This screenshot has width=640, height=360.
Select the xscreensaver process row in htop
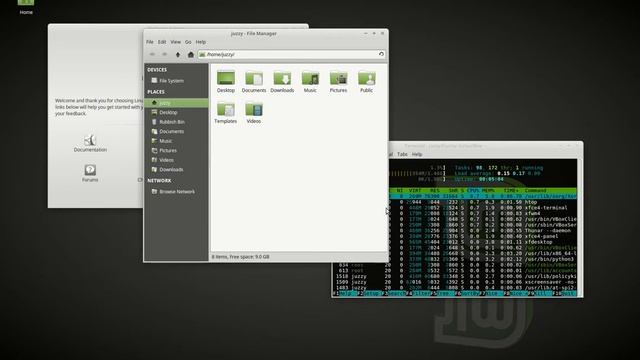pyautogui.click(x=455, y=282)
